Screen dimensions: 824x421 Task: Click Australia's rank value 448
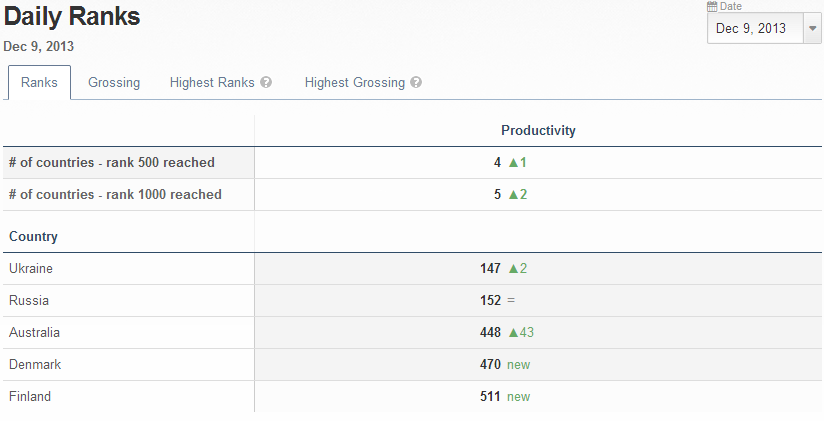[490, 333]
